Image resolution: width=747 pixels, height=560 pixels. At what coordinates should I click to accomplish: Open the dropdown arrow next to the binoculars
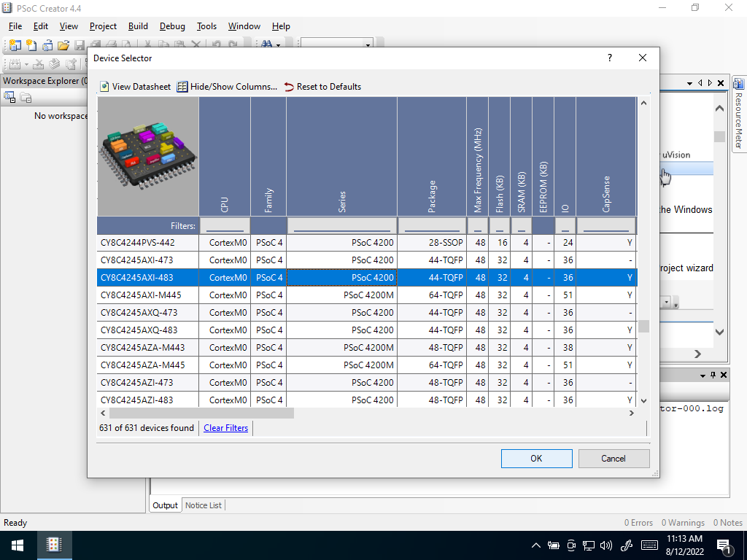[x=278, y=45]
